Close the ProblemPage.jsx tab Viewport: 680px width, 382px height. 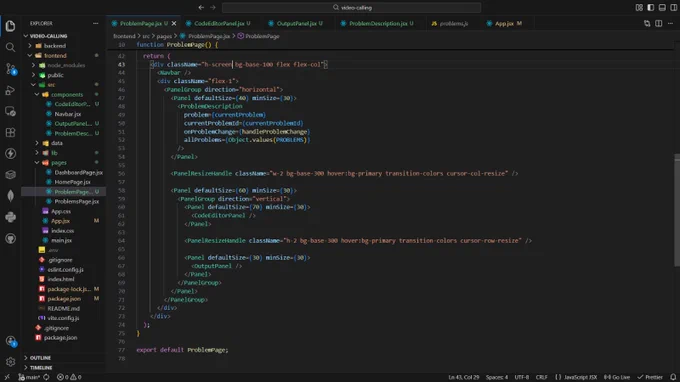click(x=174, y=23)
